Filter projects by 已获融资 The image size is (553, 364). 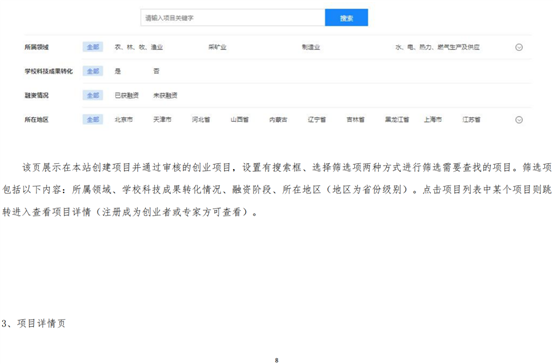127,95
